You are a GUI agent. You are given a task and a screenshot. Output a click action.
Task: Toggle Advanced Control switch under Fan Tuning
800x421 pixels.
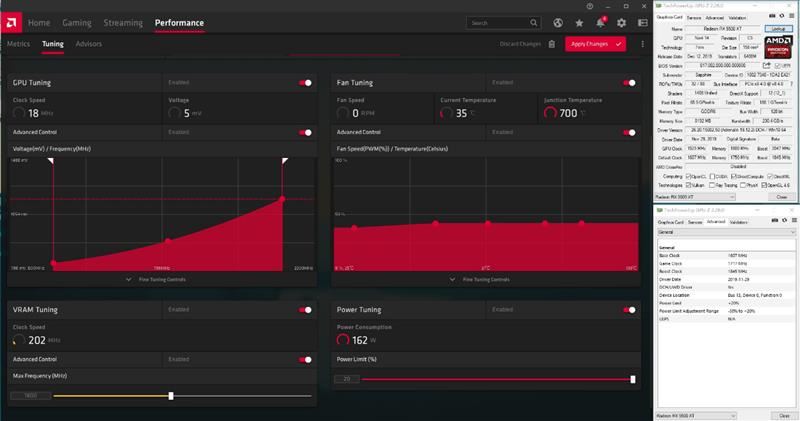point(629,133)
